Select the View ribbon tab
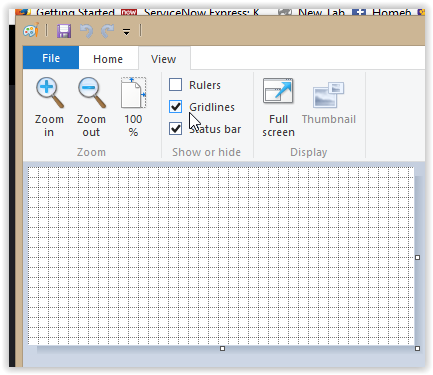The image size is (433, 375). tap(163, 59)
